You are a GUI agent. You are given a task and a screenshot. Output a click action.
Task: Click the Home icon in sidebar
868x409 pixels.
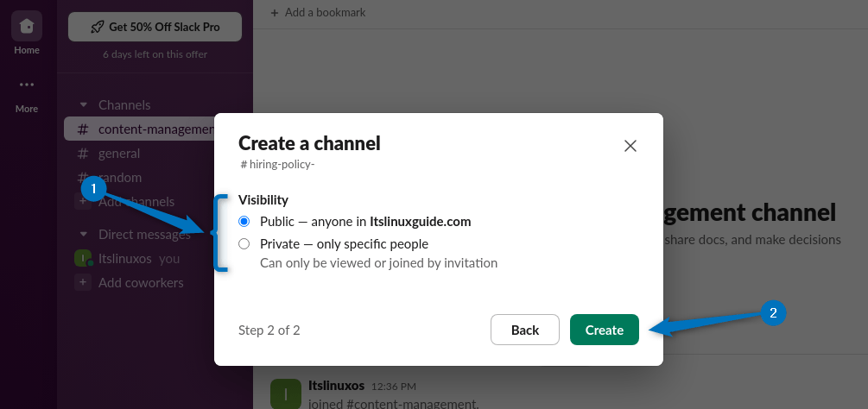(27, 27)
